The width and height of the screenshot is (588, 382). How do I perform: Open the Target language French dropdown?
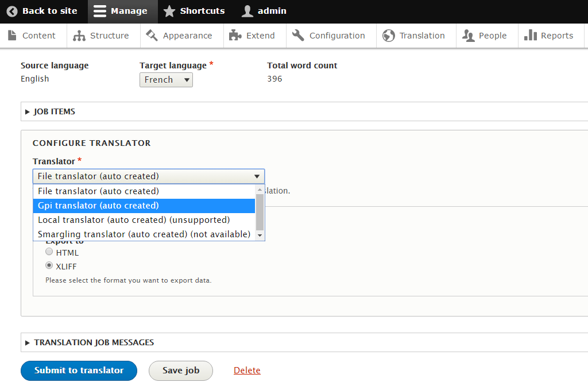(x=166, y=80)
